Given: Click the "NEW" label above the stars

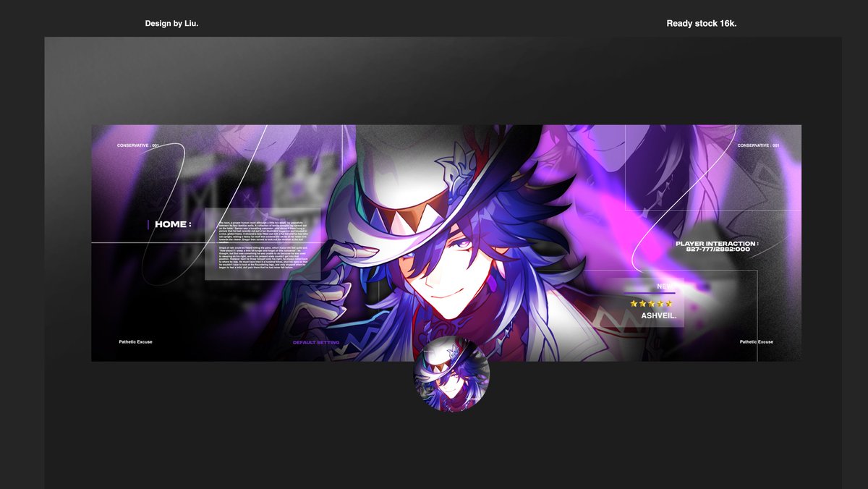Looking at the screenshot, I should 664,286.
